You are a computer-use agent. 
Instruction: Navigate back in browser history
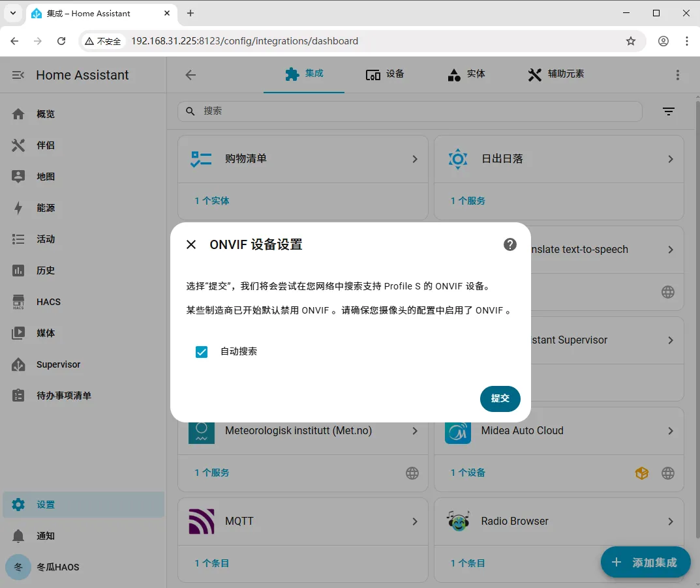click(14, 41)
